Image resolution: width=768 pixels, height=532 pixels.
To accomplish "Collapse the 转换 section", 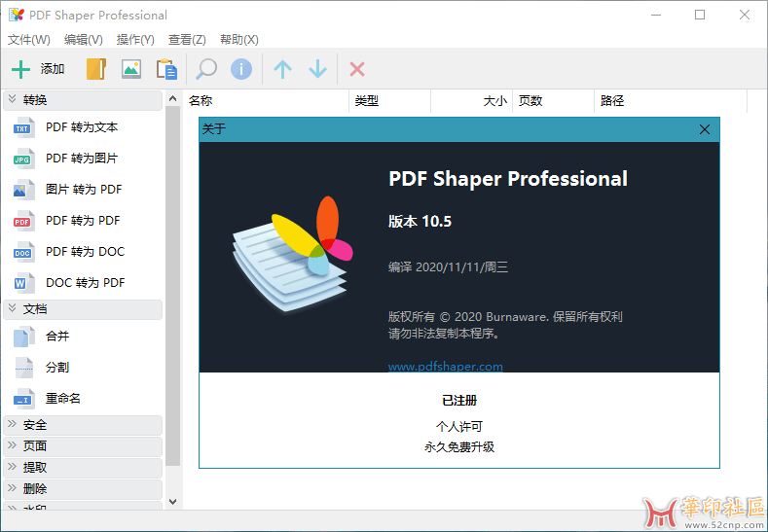I will coord(82,100).
